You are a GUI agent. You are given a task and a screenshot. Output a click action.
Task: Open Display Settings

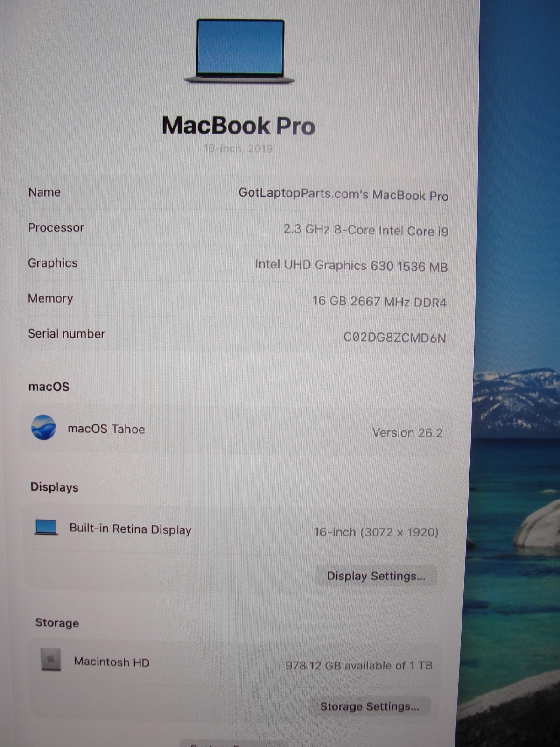(x=376, y=576)
